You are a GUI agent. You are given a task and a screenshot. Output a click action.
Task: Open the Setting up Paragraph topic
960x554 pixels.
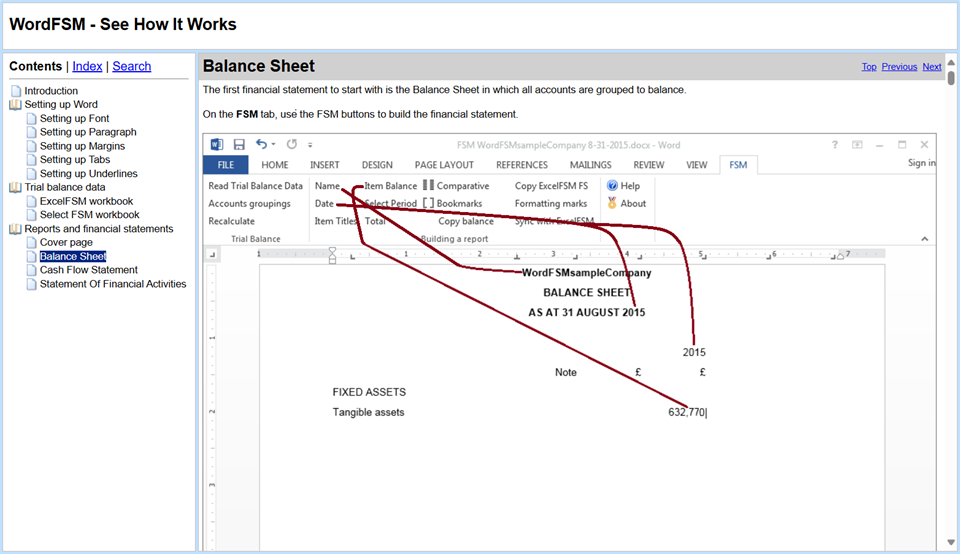pos(88,132)
